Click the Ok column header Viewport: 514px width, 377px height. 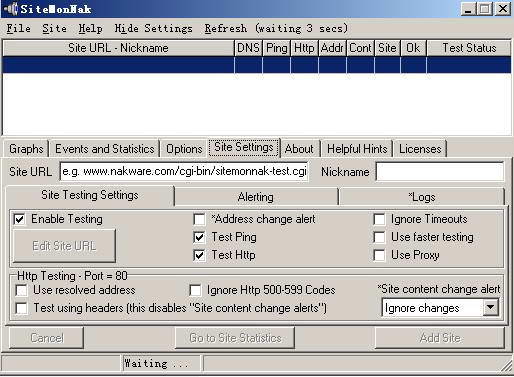(x=413, y=48)
